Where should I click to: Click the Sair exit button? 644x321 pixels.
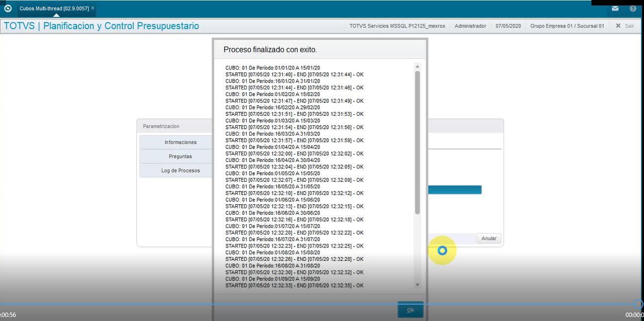point(625,26)
